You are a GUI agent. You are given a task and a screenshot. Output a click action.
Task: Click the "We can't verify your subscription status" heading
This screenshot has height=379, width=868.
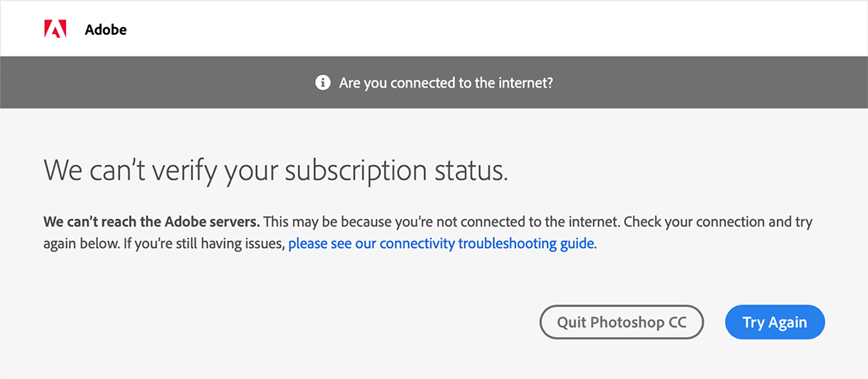click(x=275, y=170)
